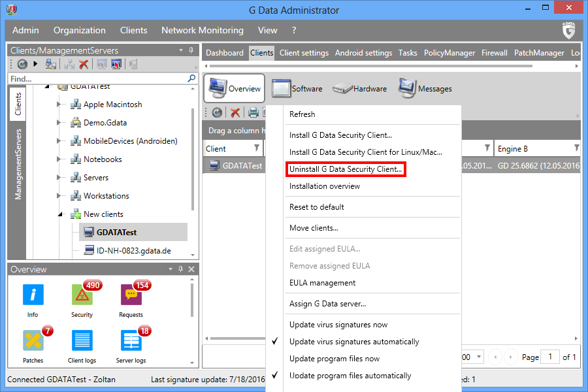The image size is (588, 392).
Task: Show the Messages view
Action: coord(425,89)
